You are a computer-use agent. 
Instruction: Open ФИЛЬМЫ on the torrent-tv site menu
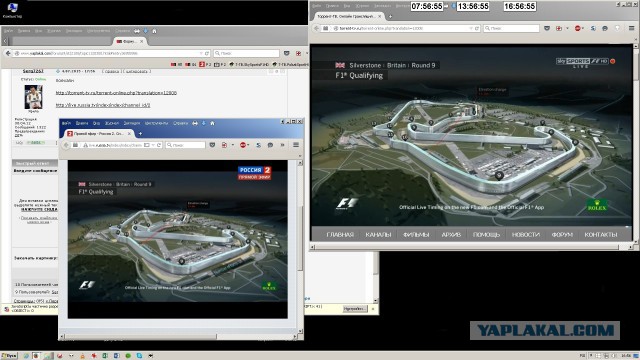tap(416, 235)
